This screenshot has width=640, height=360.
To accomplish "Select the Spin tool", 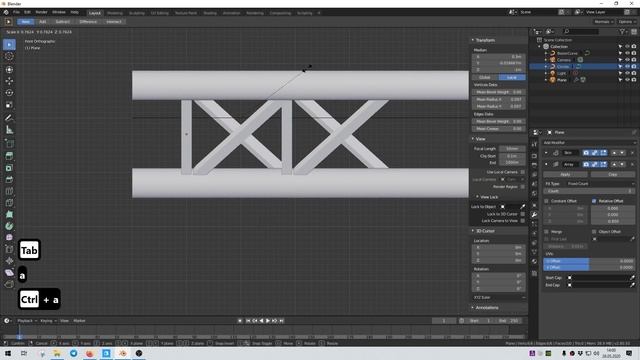I will tap(9, 226).
